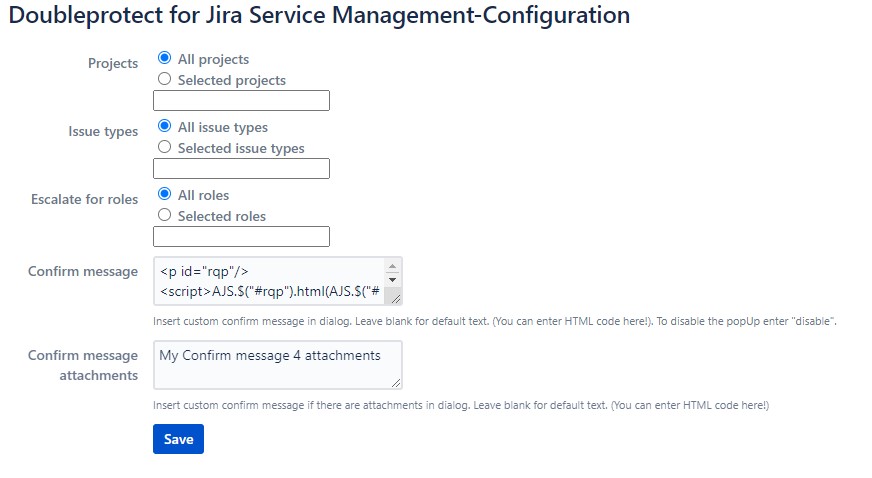
Task: Select the All issue types radio button
Action: [165, 127]
